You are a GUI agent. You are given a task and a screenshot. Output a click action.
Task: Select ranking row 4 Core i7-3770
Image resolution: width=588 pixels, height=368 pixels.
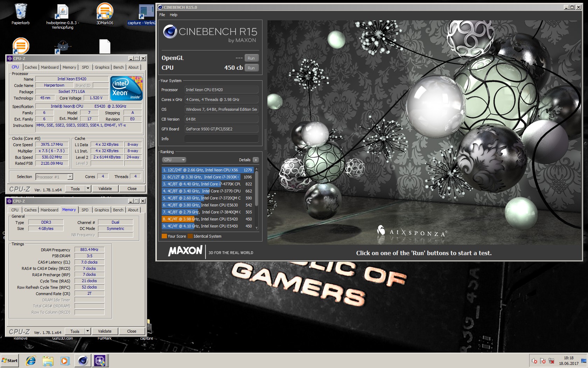click(208, 191)
